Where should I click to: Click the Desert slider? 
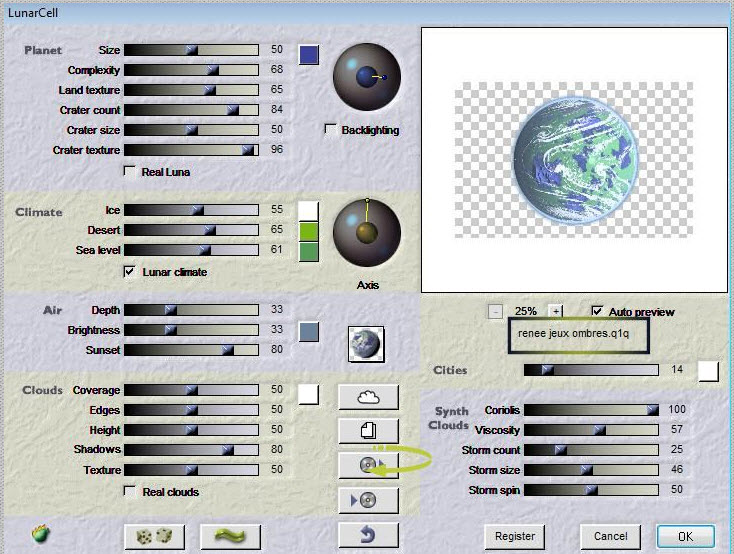coord(191,230)
